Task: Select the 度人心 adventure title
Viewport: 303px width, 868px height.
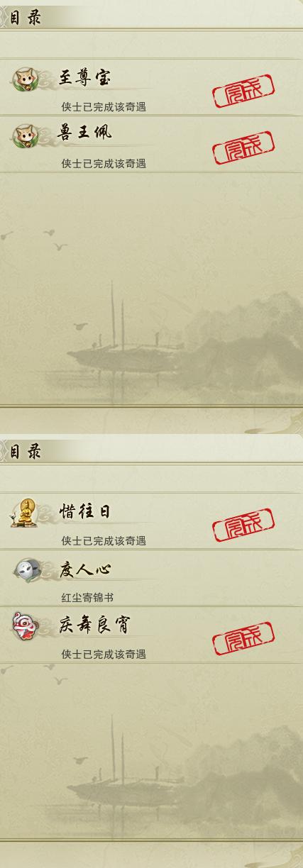Action: point(85,569)
